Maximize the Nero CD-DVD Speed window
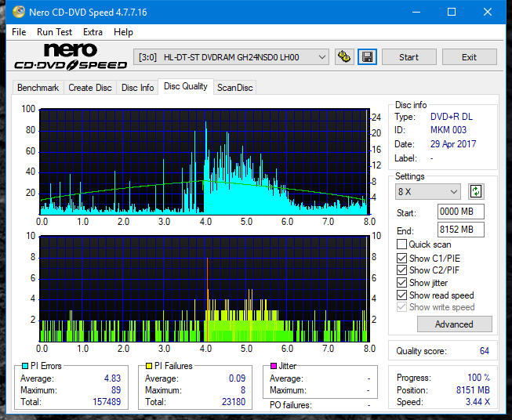The image size is (512, 420). [452, 12]
